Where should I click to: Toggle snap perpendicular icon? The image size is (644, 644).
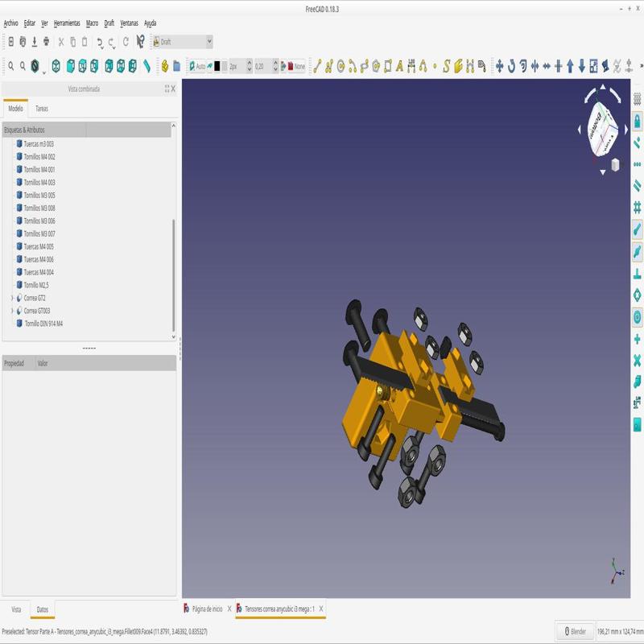637,273
